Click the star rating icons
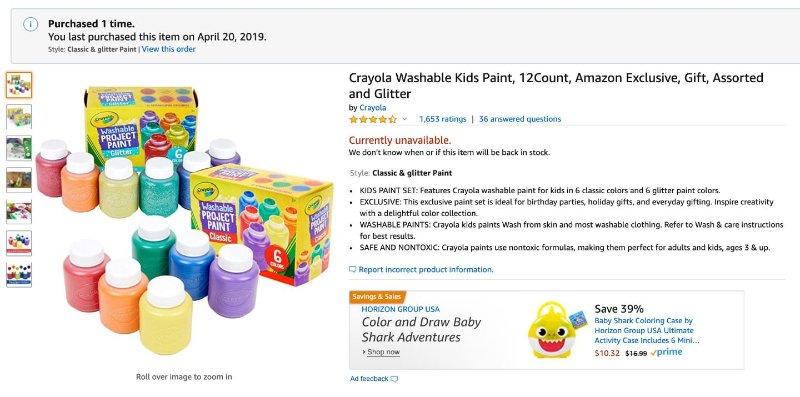 pos(372,119)
